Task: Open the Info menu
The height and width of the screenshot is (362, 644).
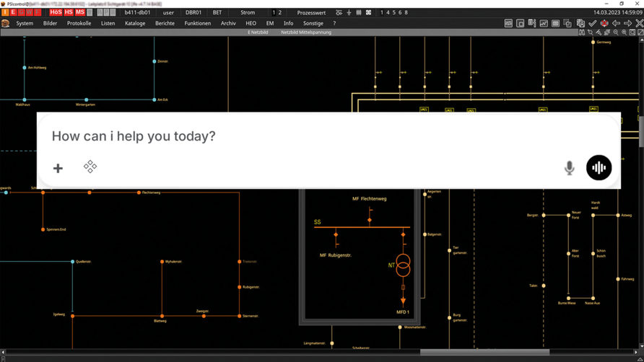Action: click(288, 23)
